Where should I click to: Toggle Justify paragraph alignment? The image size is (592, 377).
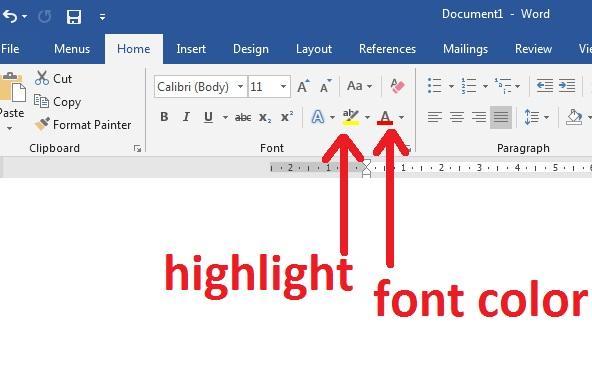(501, 117)
